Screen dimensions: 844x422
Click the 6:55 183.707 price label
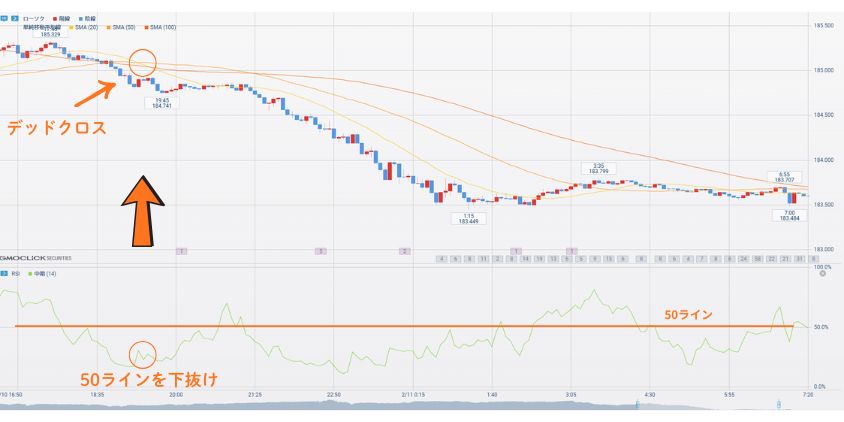784,177
